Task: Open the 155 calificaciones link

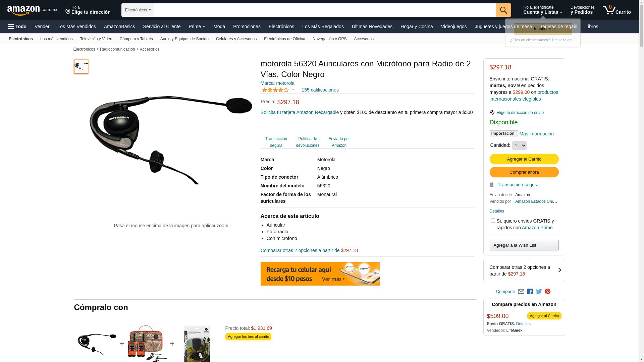Action: coord(320,90)
